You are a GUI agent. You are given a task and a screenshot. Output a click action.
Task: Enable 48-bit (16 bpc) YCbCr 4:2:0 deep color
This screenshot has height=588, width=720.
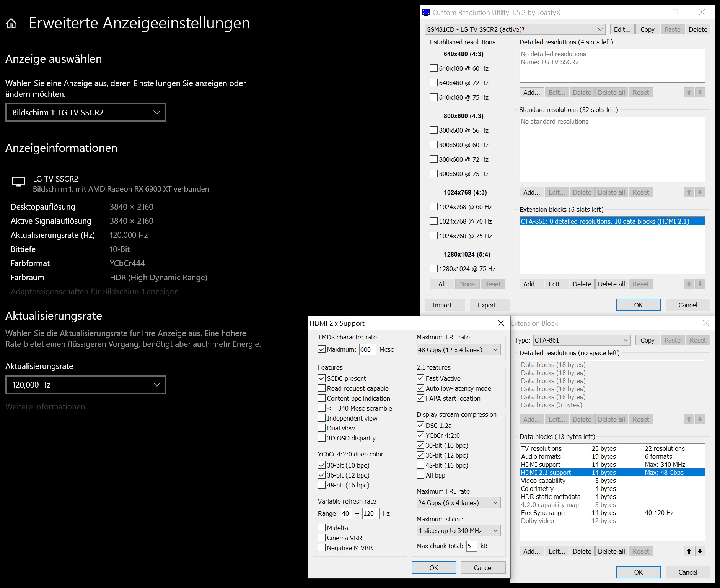pyautogui.click(x=322, y=485)
